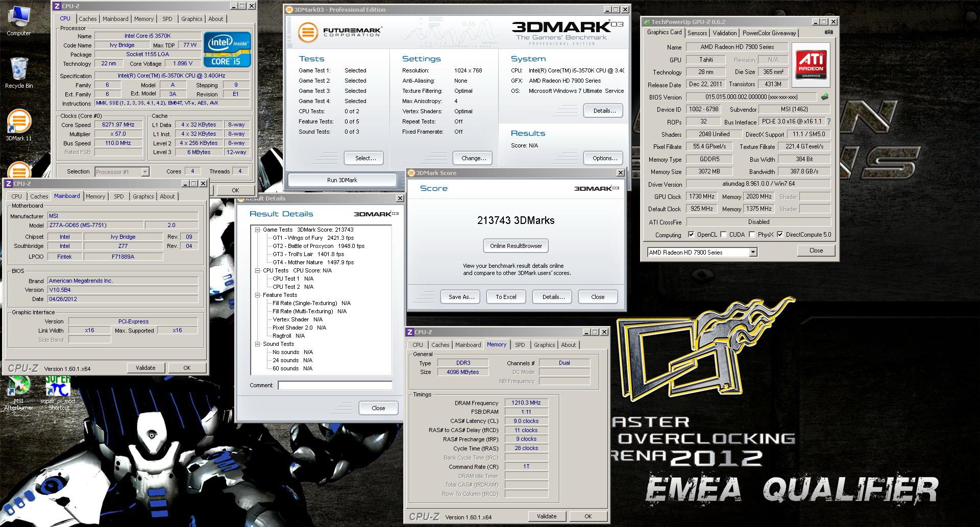The image size is (980, 527).
Task: Click the 213743 3DMarks score text
Action: [516, 220]
